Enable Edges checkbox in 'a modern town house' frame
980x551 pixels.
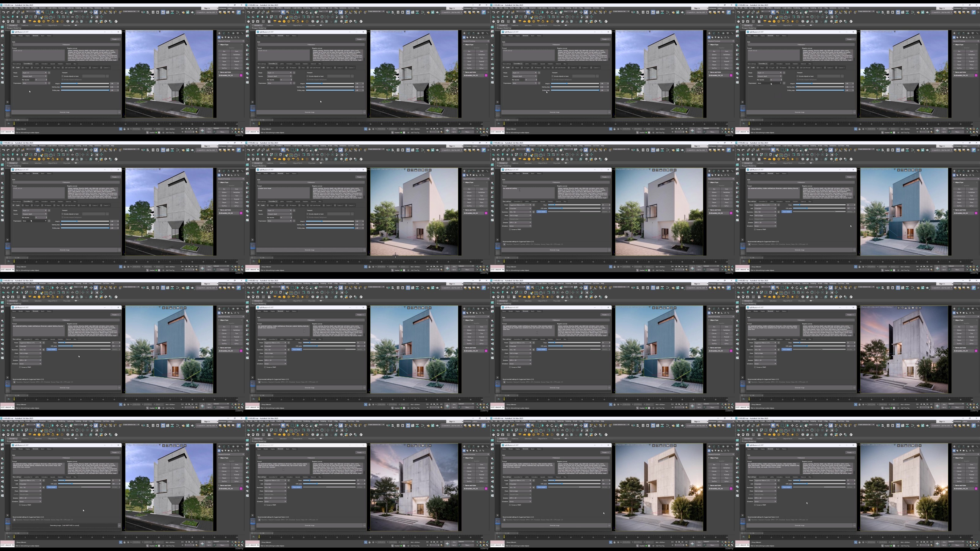[268, 205]
